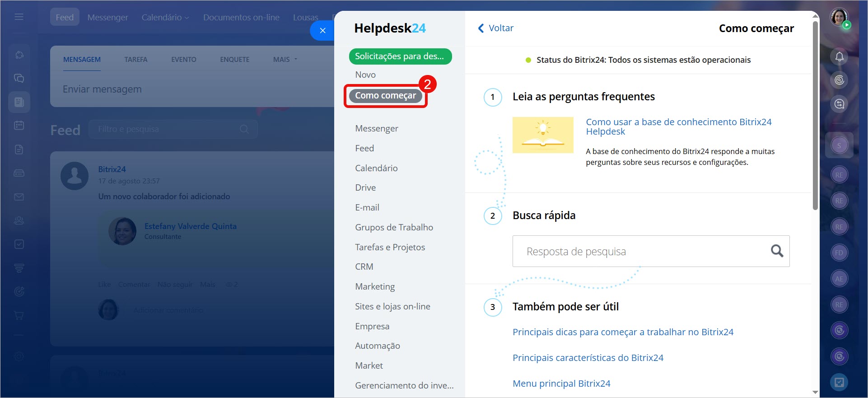Open Drive help topic
This screenshot has height=398, width=868.
coord(365,187)
